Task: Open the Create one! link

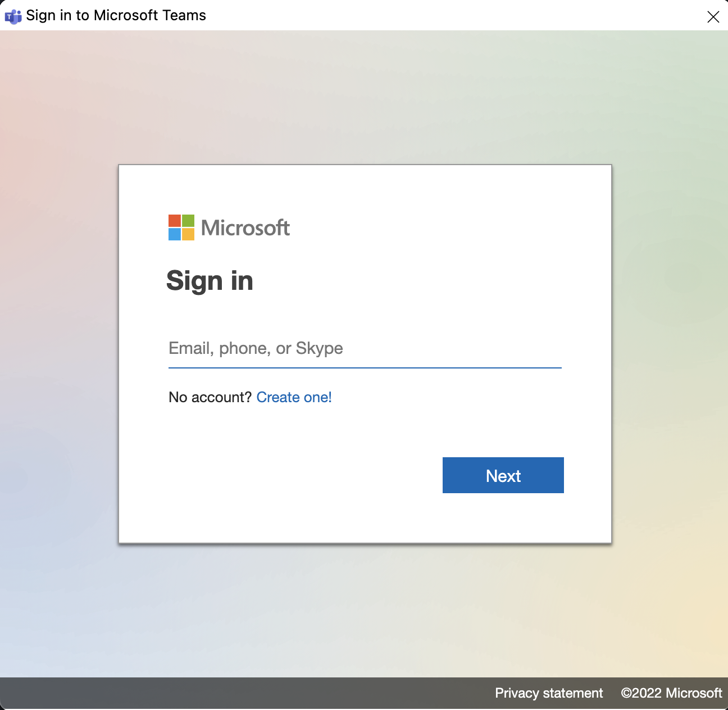Action: pos(294,397)
